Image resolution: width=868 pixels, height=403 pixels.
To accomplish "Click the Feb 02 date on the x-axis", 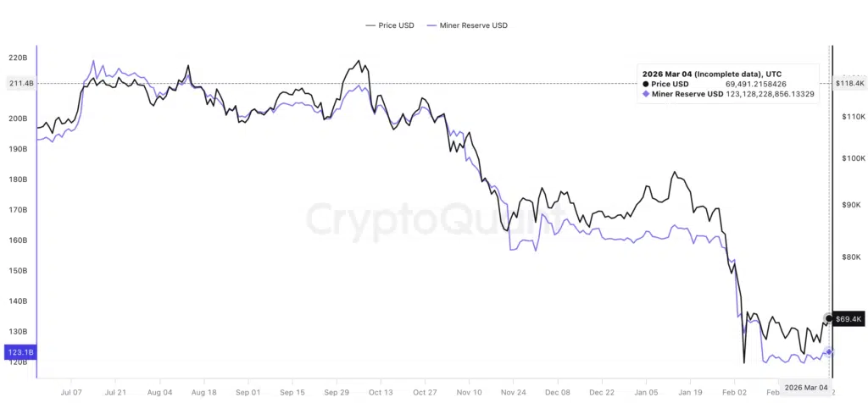I will click(734, 393).
